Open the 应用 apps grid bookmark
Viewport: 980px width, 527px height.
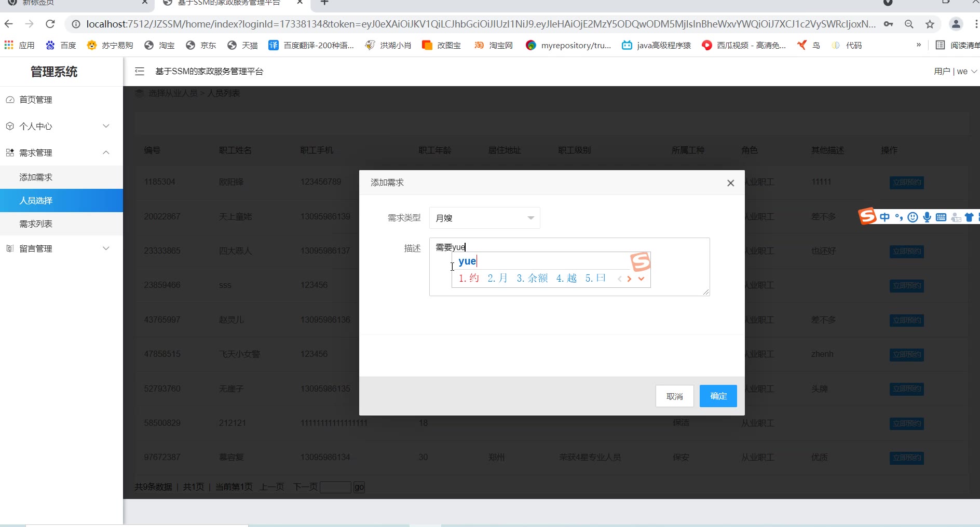click(x=20, y=45)
